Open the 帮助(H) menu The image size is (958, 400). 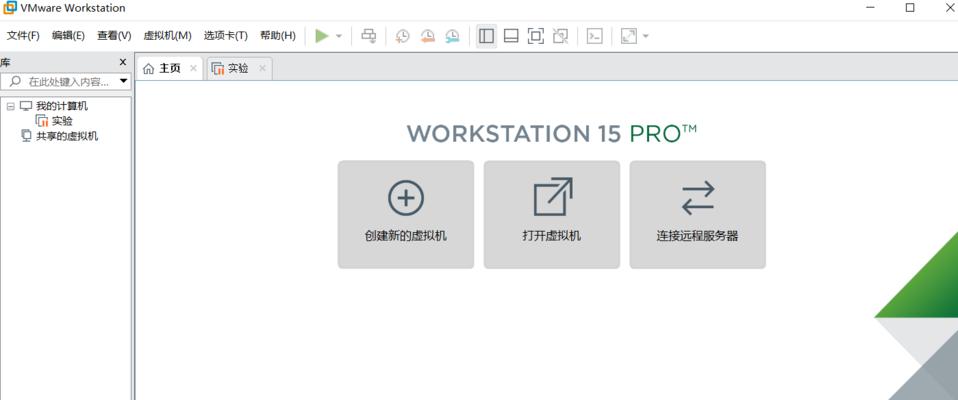click(x=278, y=35)
